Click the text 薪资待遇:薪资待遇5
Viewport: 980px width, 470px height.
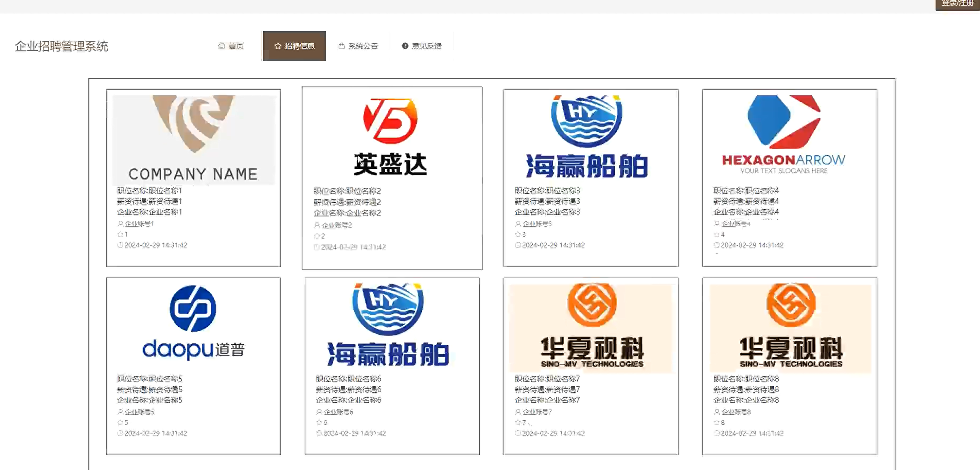point(150,390)
